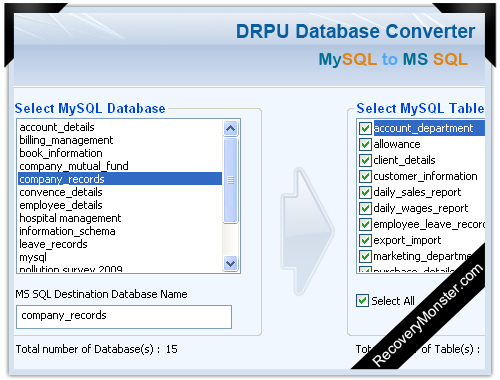Toggle the client_details checkbox
This screenshot has height=380, width=500.
tap(365, 160)
